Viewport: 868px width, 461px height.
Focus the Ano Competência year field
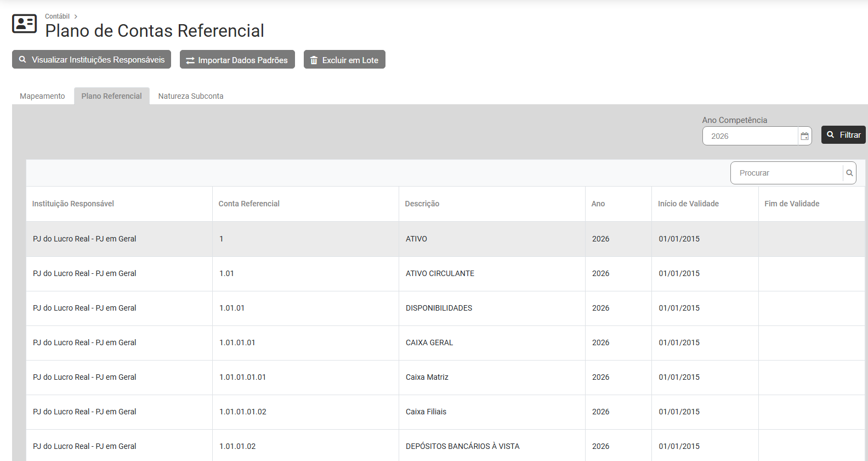[750, 136]
